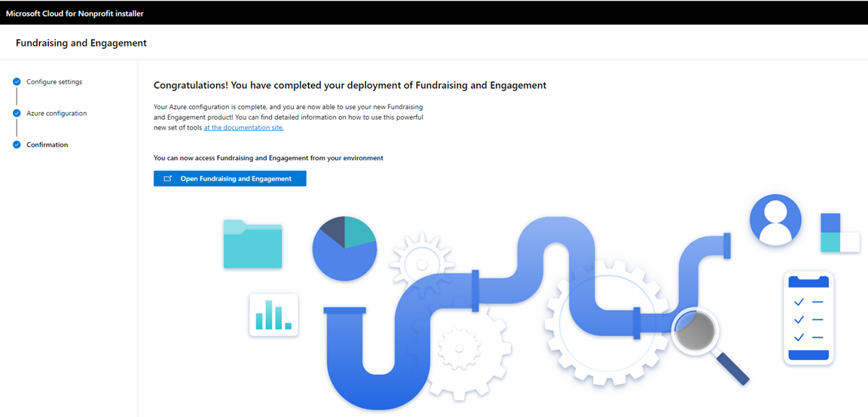Follow the 'at the documentation site' link

pos(243,127)
